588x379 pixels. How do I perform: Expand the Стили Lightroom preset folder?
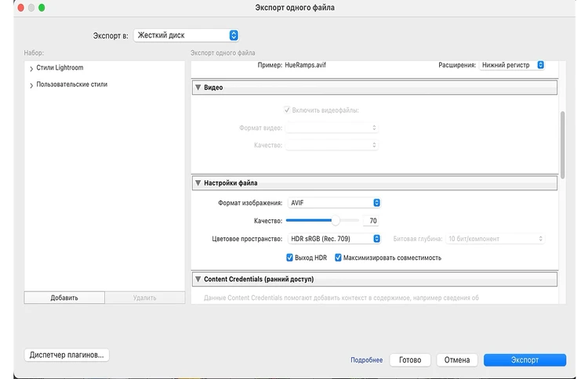point(31,69)
